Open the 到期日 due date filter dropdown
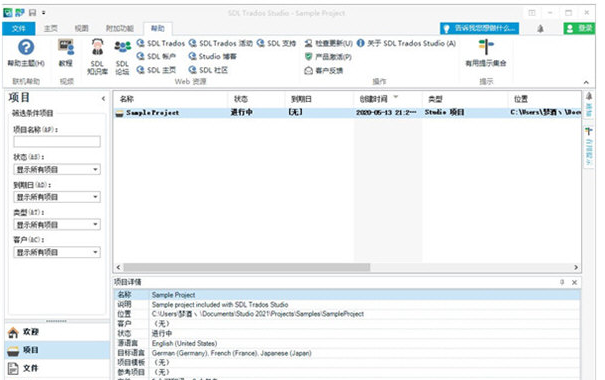 [57, 197]
